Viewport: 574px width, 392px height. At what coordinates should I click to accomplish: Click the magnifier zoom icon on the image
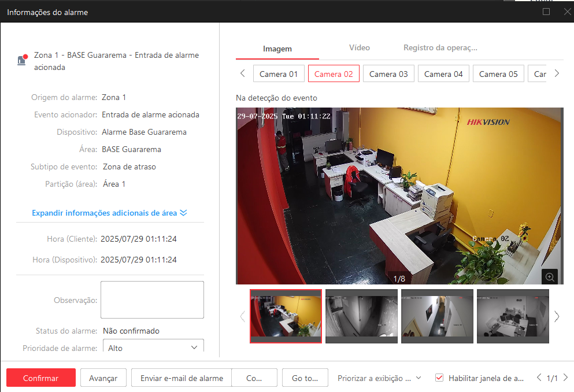[x=550, y=277]
